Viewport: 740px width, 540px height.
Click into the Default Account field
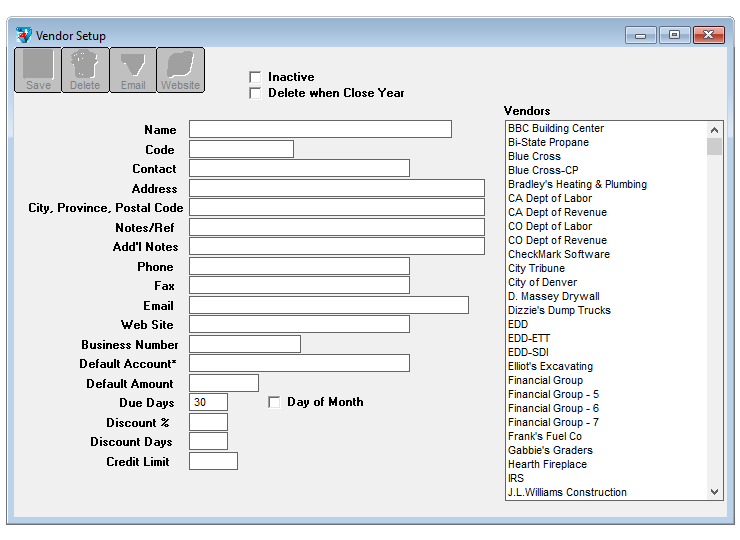(299, 363)
